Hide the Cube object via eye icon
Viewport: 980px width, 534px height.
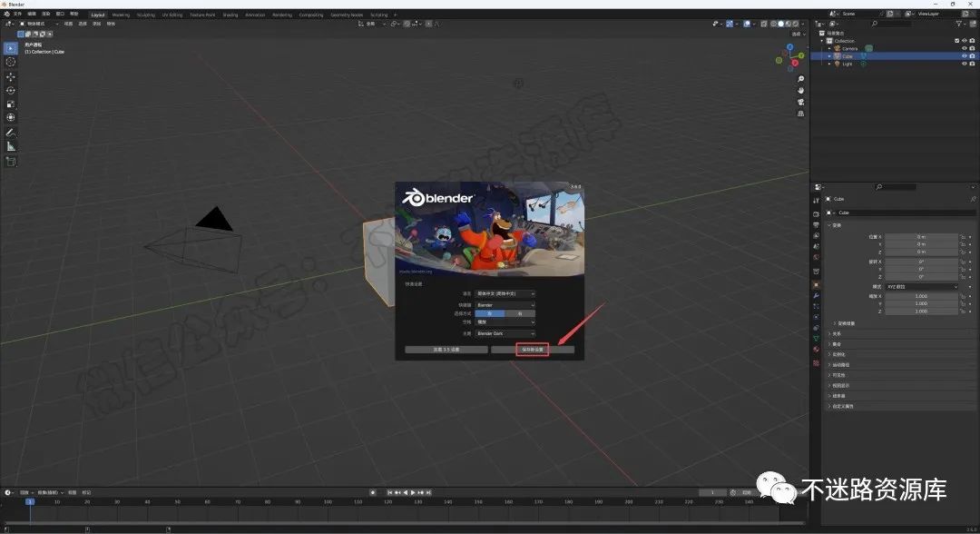965,55
